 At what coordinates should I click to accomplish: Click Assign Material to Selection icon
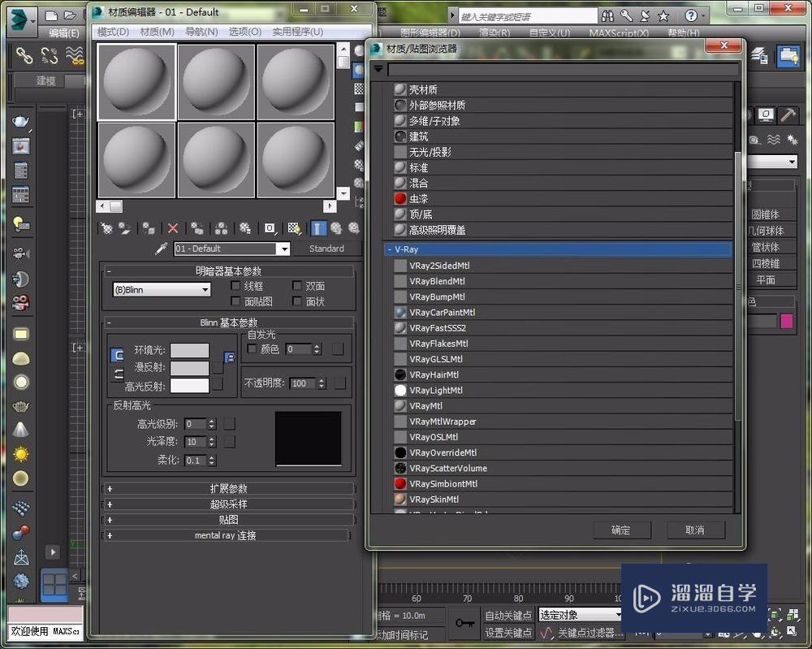click(149, 228)
